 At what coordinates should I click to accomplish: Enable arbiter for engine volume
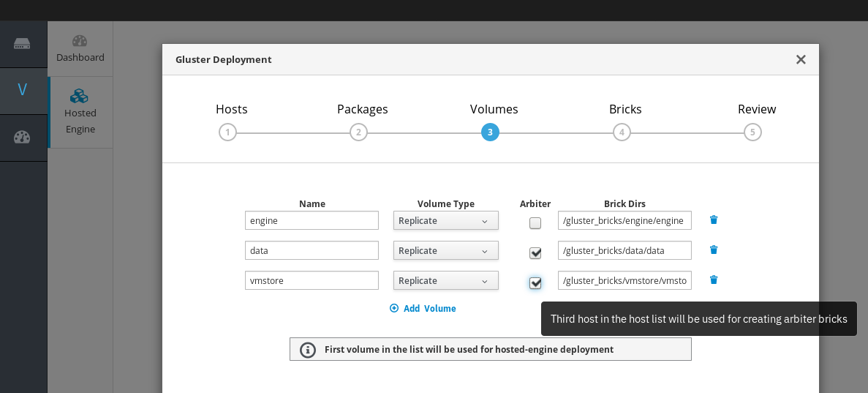tap(535, 223)
